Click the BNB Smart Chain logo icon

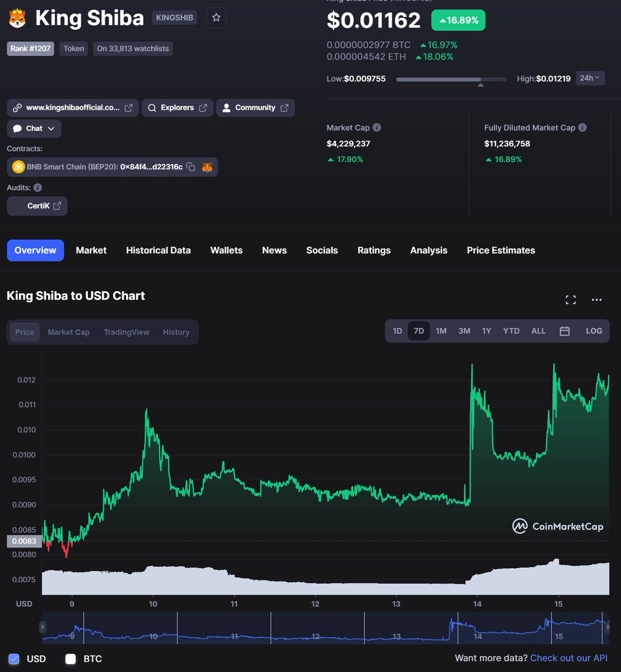pyautogui.click(x=18, y=167)
